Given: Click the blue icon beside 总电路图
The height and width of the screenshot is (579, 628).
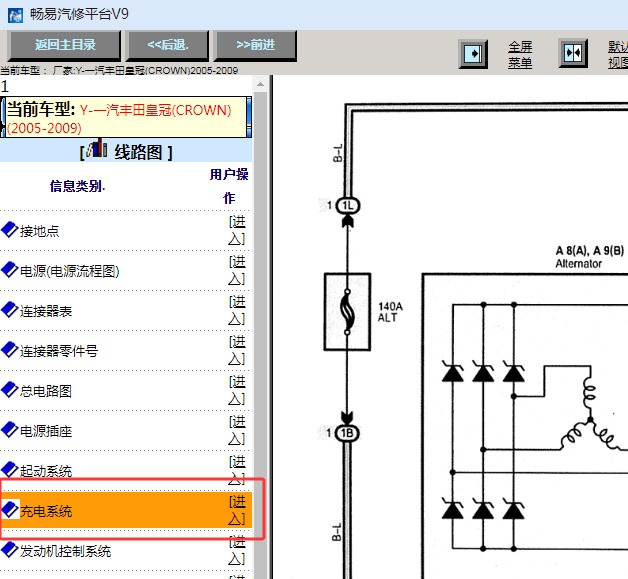Looking at the screenshot, I should coord(10,390).
